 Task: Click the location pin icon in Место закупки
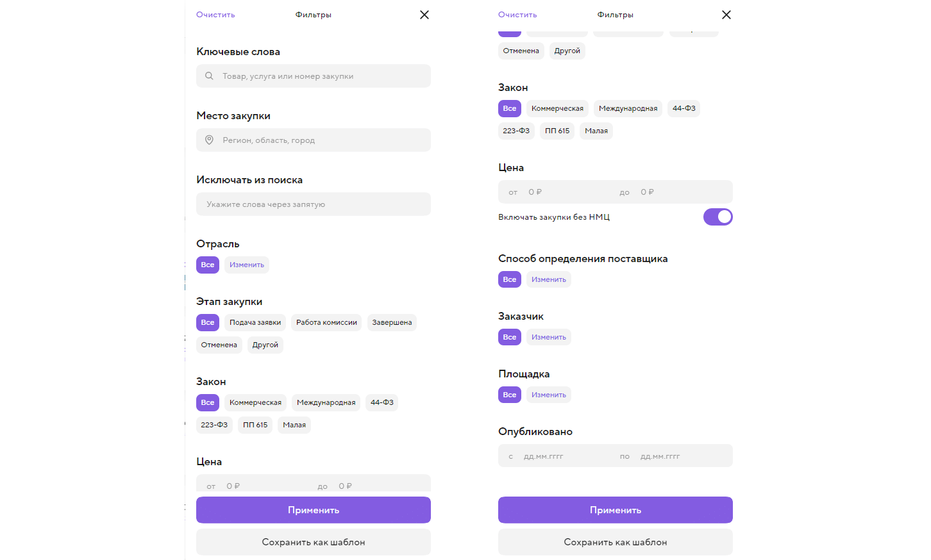[209, 140]
